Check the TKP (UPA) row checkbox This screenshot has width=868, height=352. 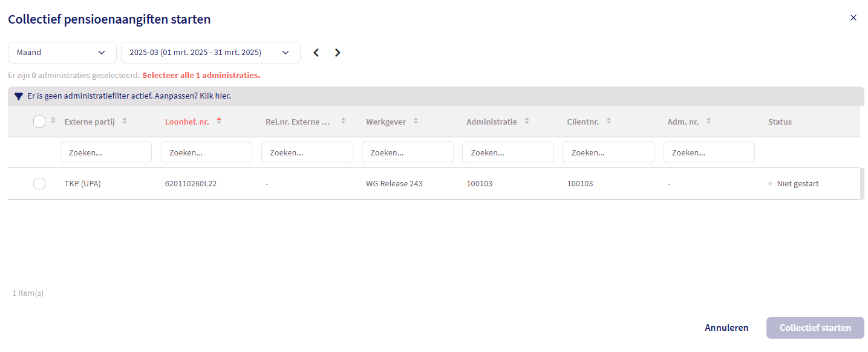[x=39, y=183]
